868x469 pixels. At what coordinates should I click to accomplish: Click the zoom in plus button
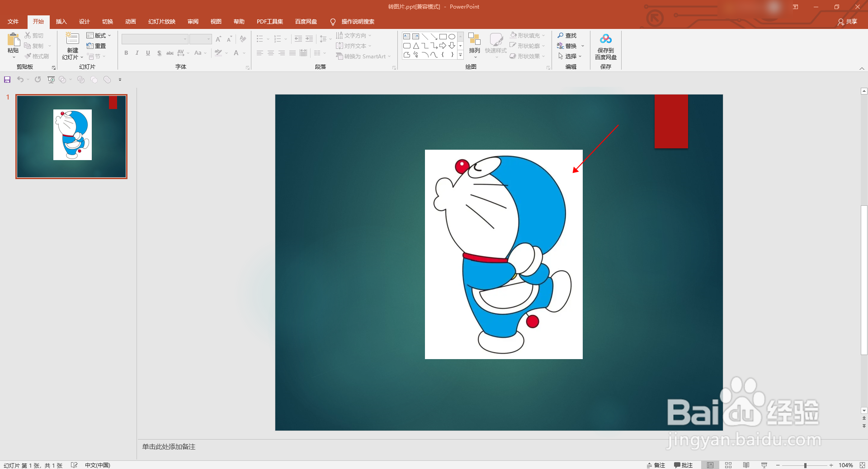pyautogui.click(x=831, y=465)
